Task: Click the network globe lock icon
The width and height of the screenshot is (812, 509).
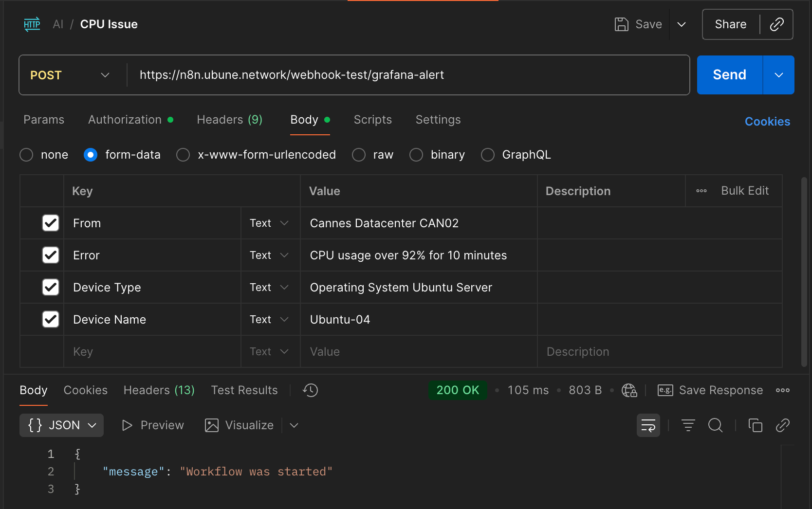Action: [629, 390]
